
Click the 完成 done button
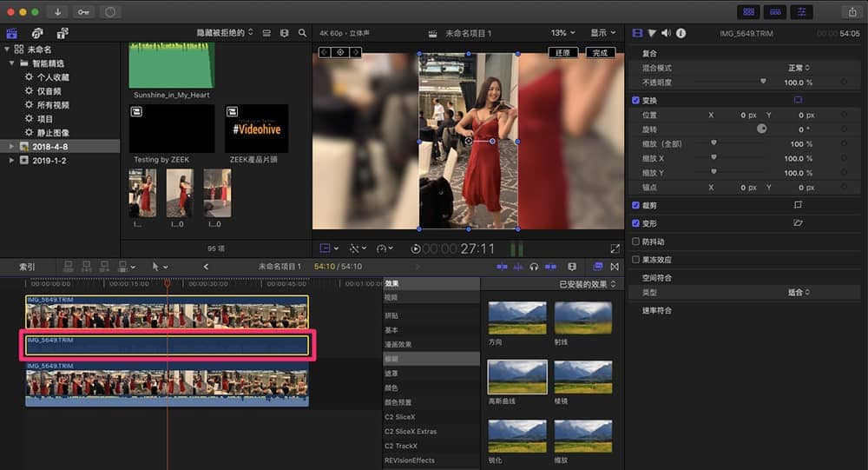click(600, 53)
